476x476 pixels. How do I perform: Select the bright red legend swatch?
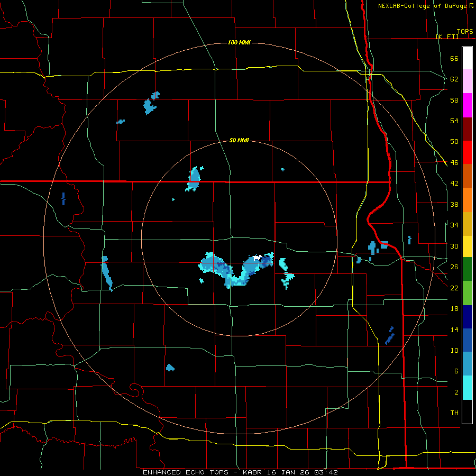pyautogui.click(x=467, y=152)
